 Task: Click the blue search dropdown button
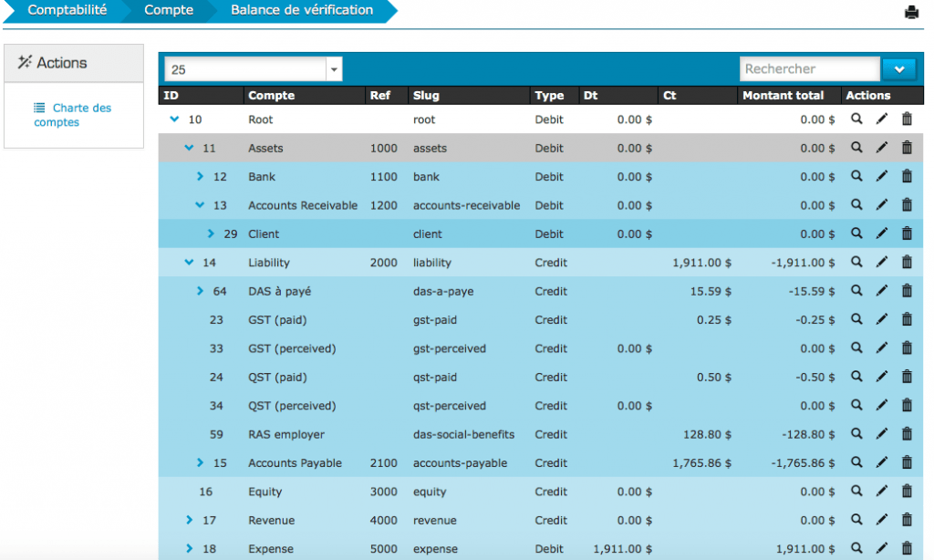(x=899, y=68)
